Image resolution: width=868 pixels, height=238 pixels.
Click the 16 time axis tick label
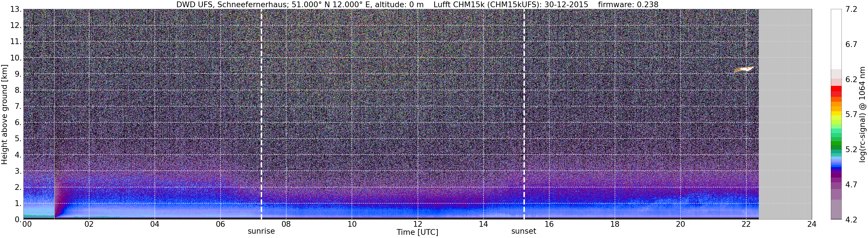(549, 224)
